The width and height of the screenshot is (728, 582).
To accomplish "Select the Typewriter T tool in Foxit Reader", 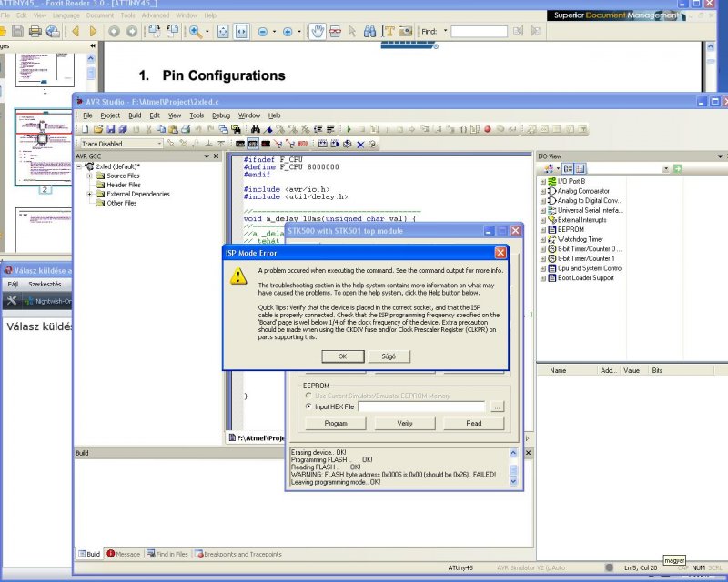I will click(x=389, y=31).
